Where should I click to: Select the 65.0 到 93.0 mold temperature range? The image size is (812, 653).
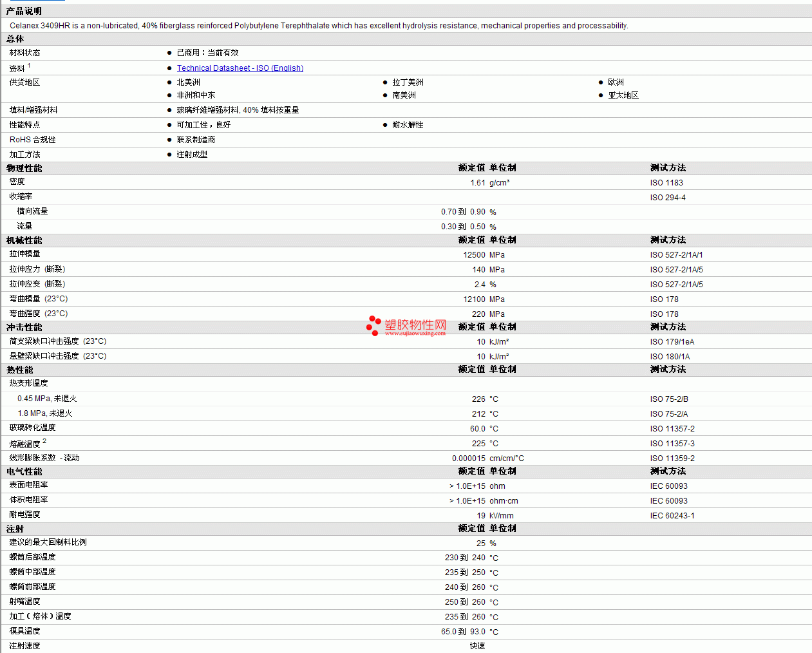pos(463,632)
